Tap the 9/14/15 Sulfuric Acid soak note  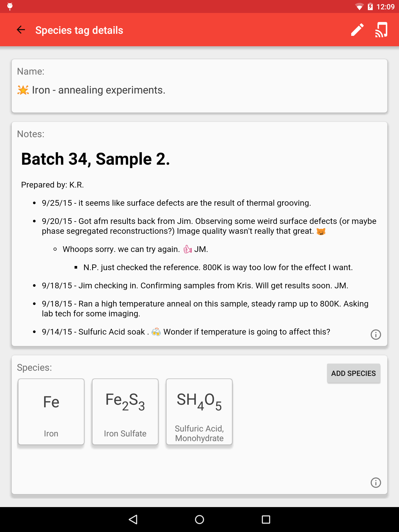(186, 332)
